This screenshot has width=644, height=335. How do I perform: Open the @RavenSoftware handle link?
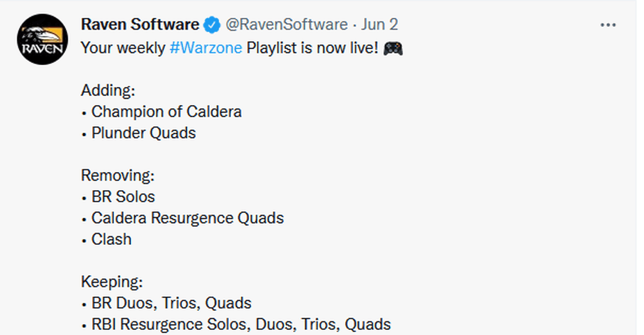[x=287, y=25]
